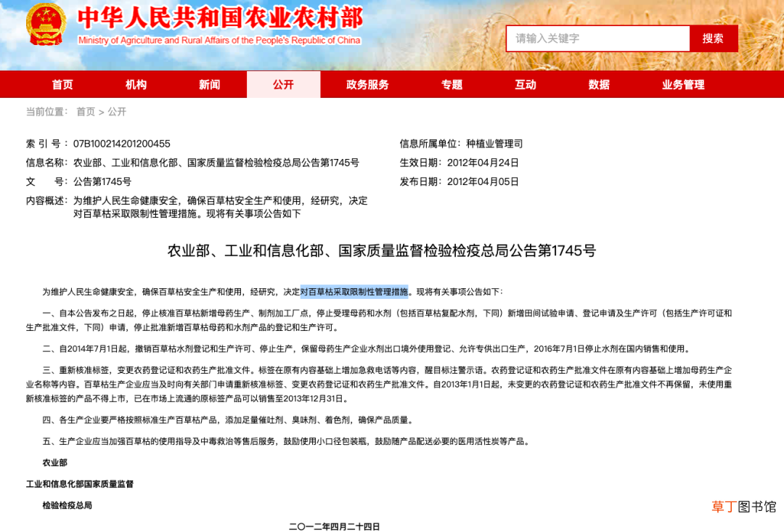Click the red 搜索 search button
This screenshot has width=784, height=532.
tap(713, 38)
